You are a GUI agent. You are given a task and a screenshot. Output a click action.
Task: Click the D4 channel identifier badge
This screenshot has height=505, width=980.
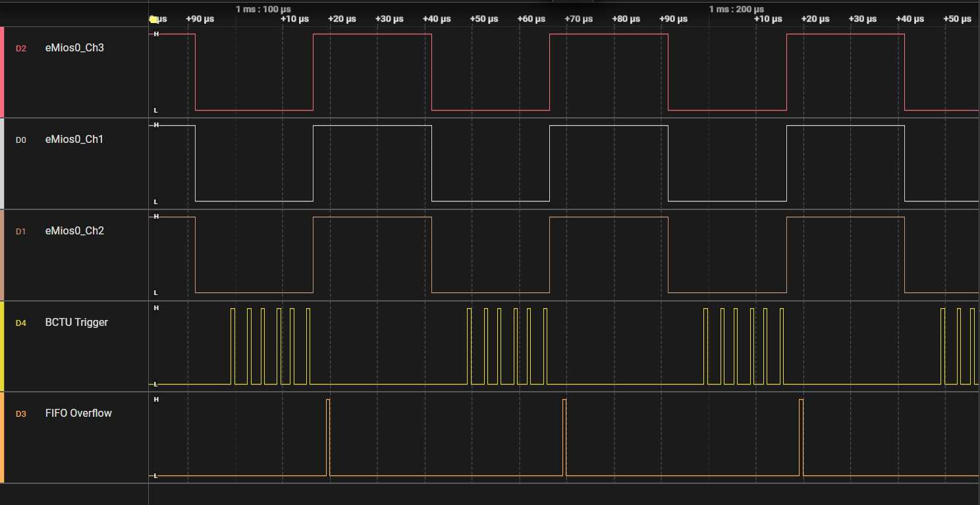tap(21, 322)
